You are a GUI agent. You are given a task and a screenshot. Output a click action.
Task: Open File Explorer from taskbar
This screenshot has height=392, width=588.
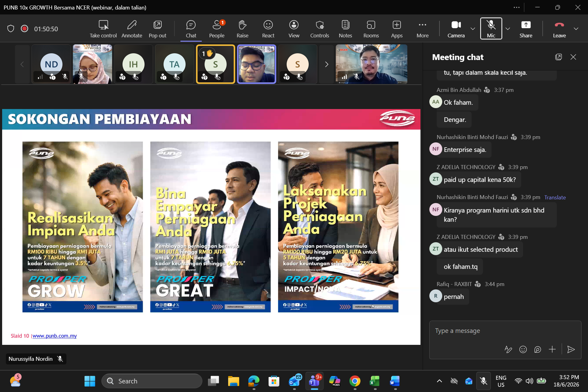click(233, 381)
